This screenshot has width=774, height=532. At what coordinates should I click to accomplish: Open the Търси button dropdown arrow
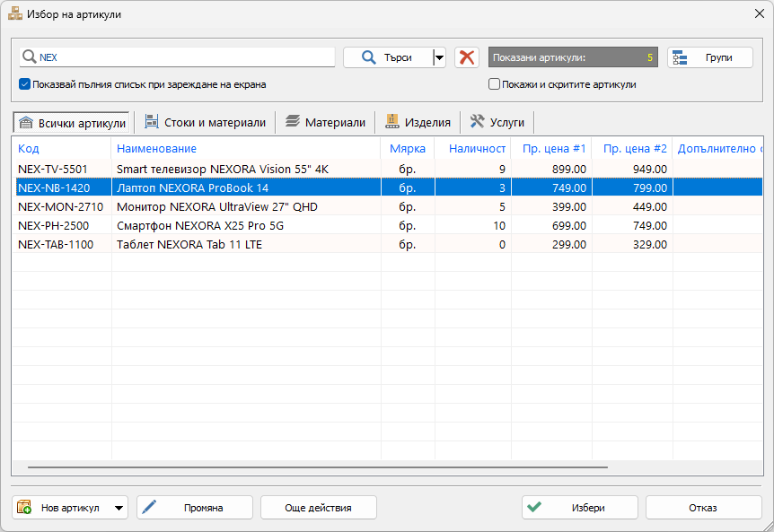[439, 57]
